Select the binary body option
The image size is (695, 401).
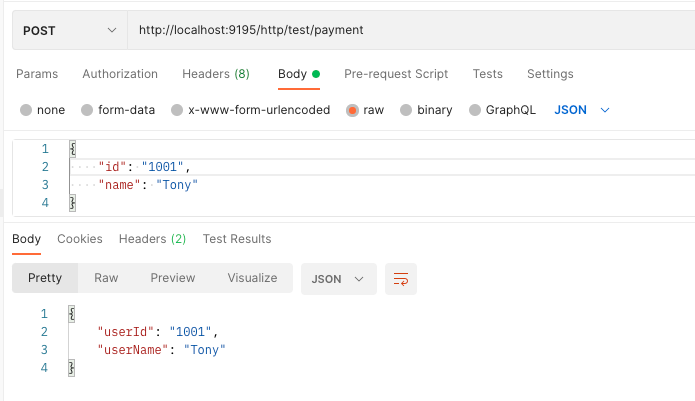pos(407,110)
